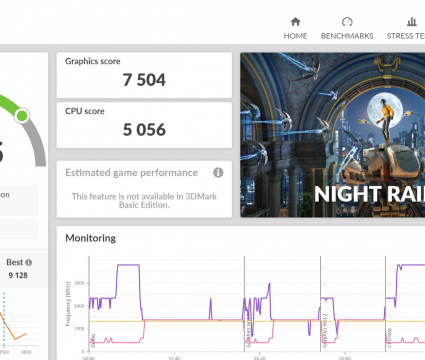Click the Benchmarks gauge icon
The width and height of the screenshot is (425, 360).
point(347,22)
